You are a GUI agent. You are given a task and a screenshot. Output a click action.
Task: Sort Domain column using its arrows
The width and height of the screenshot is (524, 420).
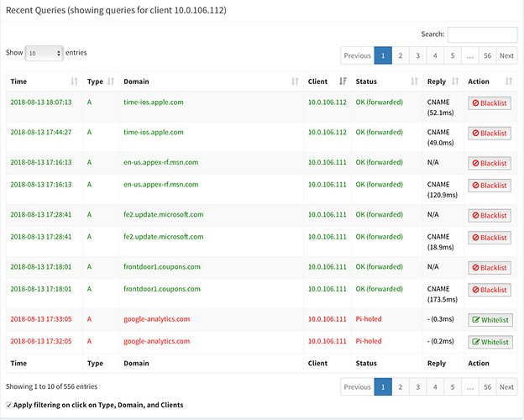(x=295, y=81)
